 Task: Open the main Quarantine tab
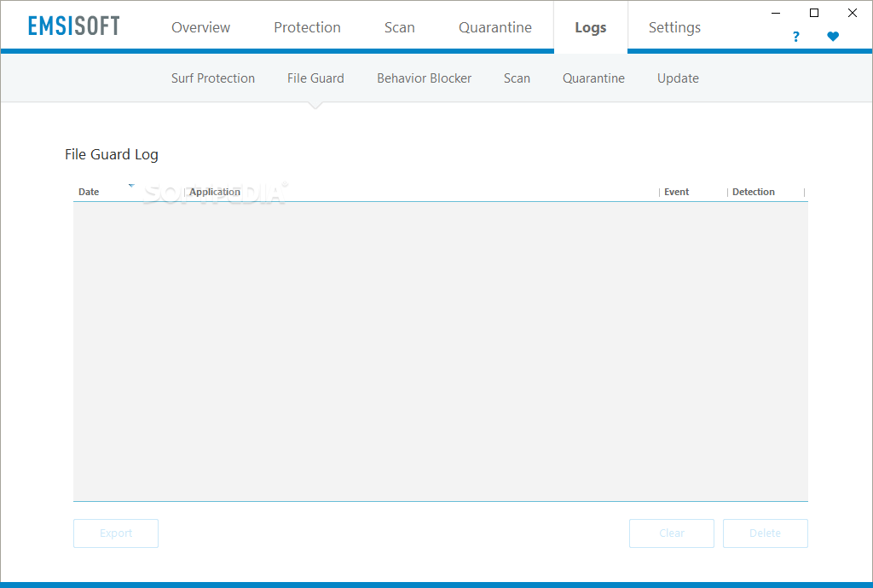coord(495,27)
